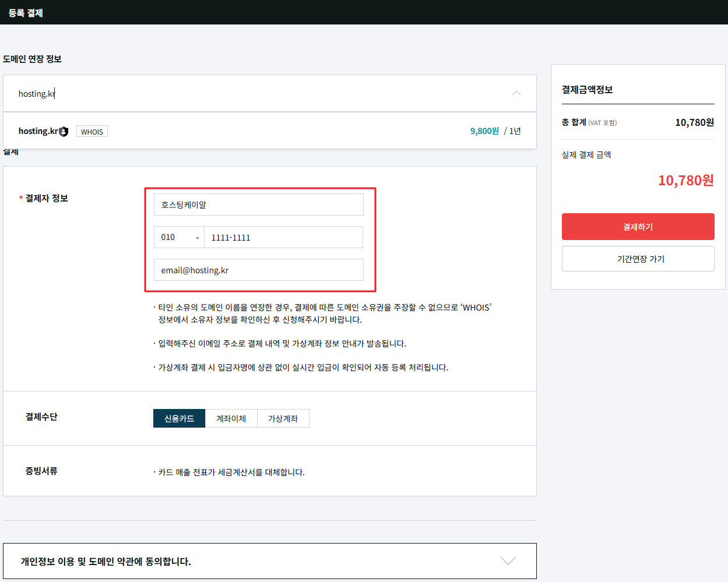Select the 가상계좌 payment tab
The height and width of the screenshot is (582, 728).
click(x=283, y=418)
